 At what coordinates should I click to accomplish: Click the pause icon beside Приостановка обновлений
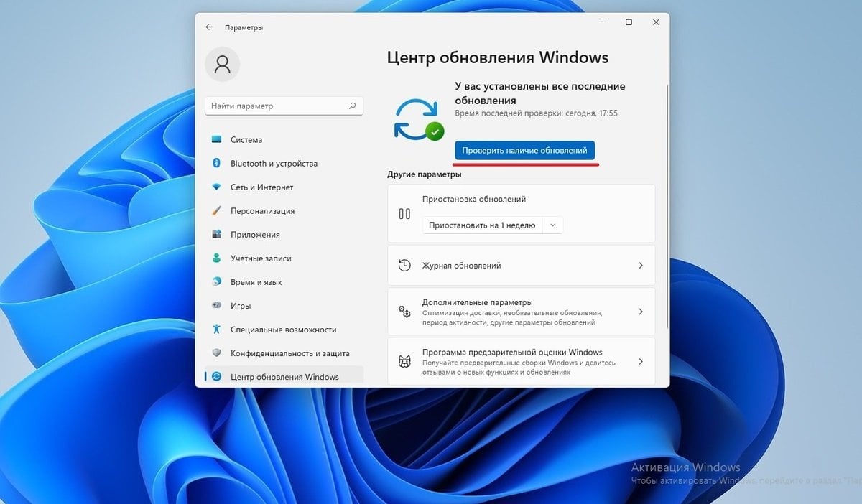point(404,214)
